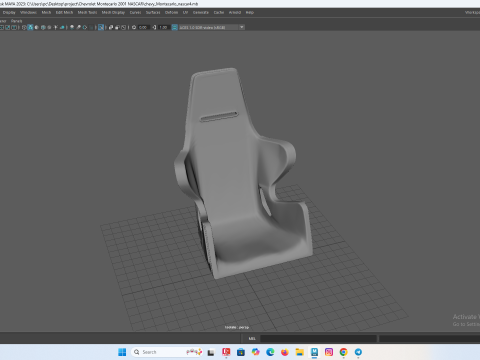This screenshot has width=480, height=360.
Task: Open the Curves menu
Action: coord(135,13)
